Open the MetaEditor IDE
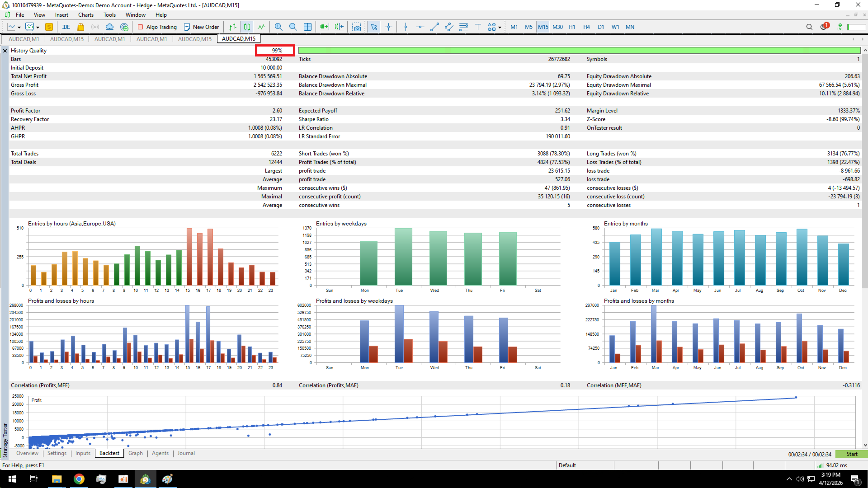The width and height of the screenshot is (868, 488). [x=66, y=27]
